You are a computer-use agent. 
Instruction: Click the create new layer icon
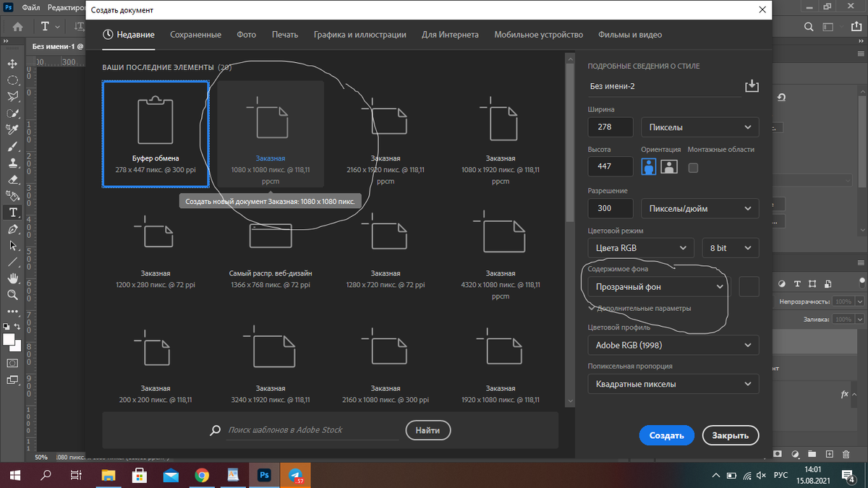[829, 454]
